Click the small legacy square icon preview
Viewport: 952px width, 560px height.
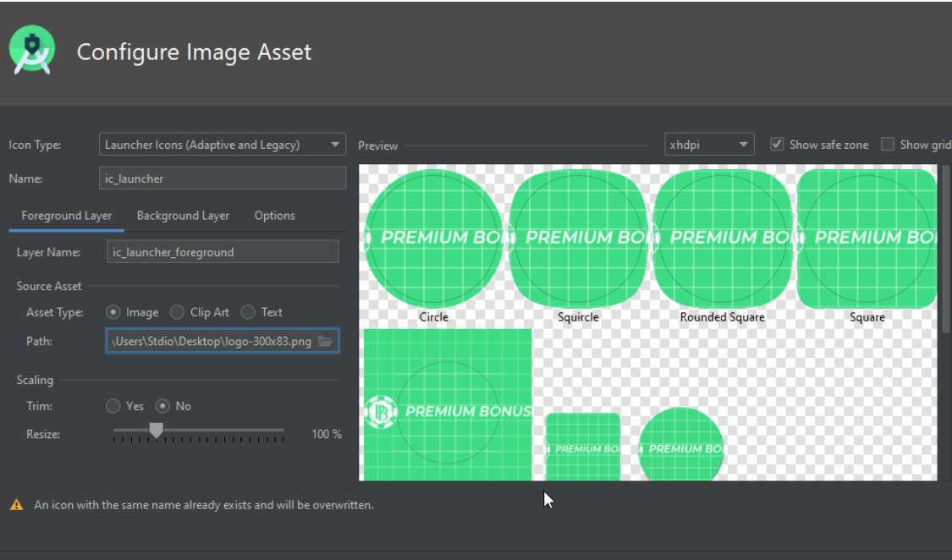point(583,447)
